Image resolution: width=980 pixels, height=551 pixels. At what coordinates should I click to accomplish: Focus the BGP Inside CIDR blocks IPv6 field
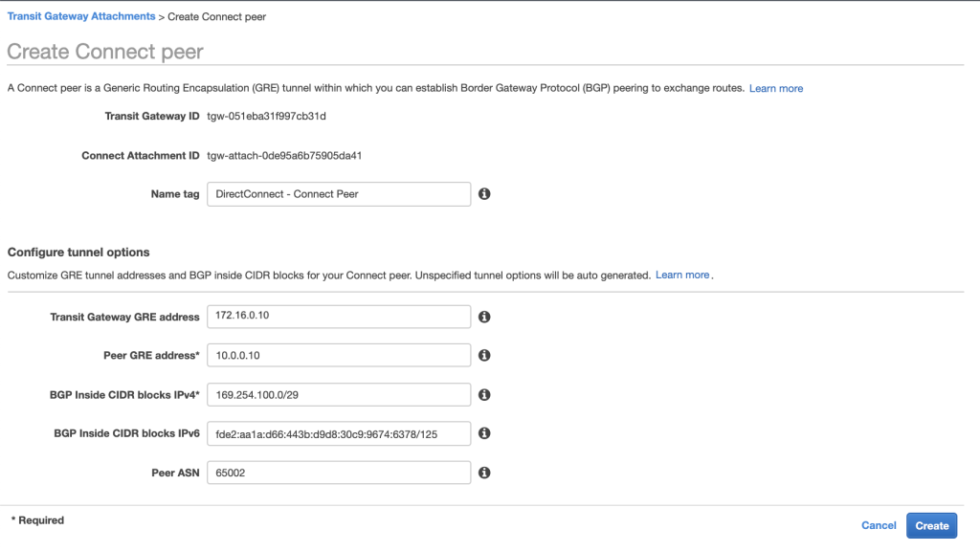[339, 433]
